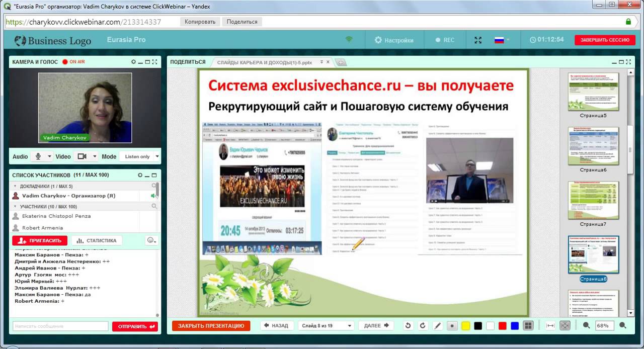The width and height of the screenshot is (644, 349).
Task: Switch to ПОДЕЛИТЬСЯ tab
Action: [188, 62]
